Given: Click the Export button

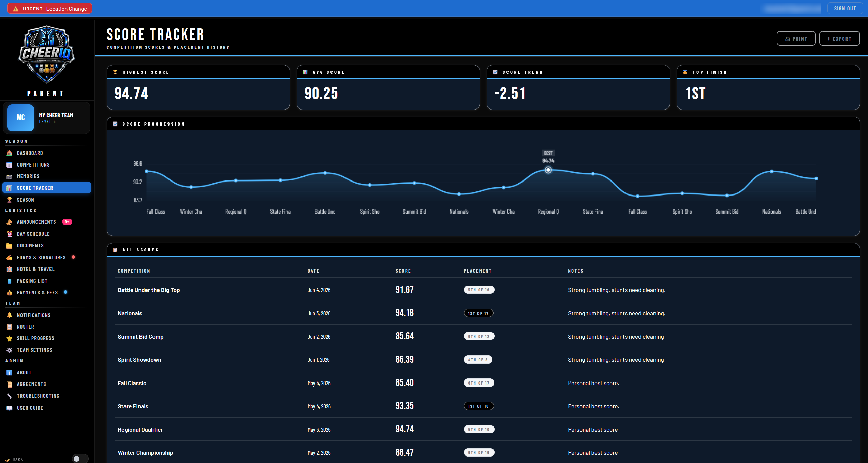Looking at the screenshot, I should (839, 39).
